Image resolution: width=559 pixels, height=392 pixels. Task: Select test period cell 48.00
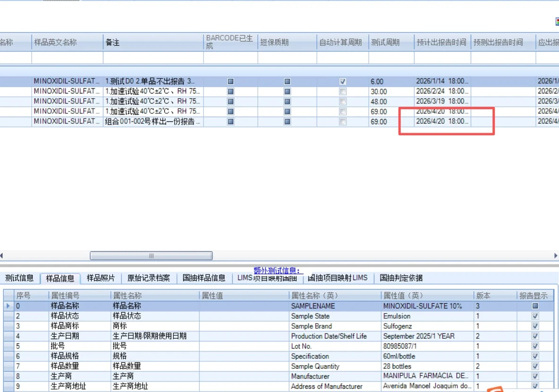(391, 101)
